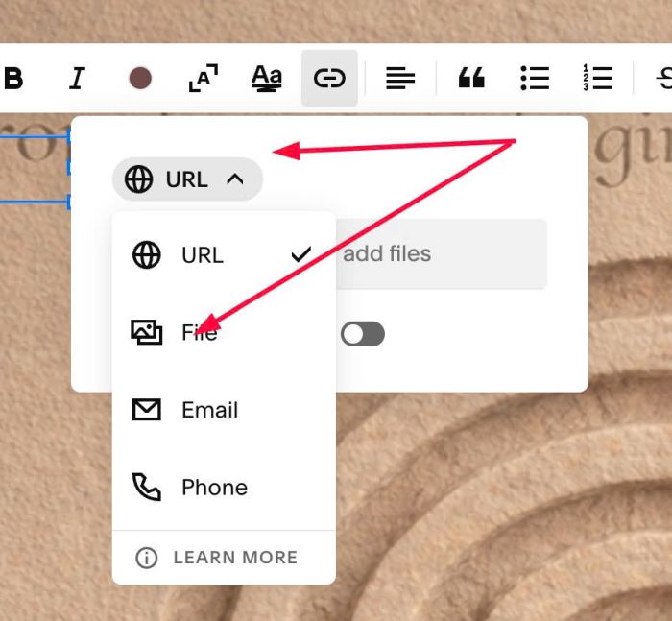Insert a bulleted list
Image resolution: width=672 pixels, height=621 pixels.
(x=535, y=78)
